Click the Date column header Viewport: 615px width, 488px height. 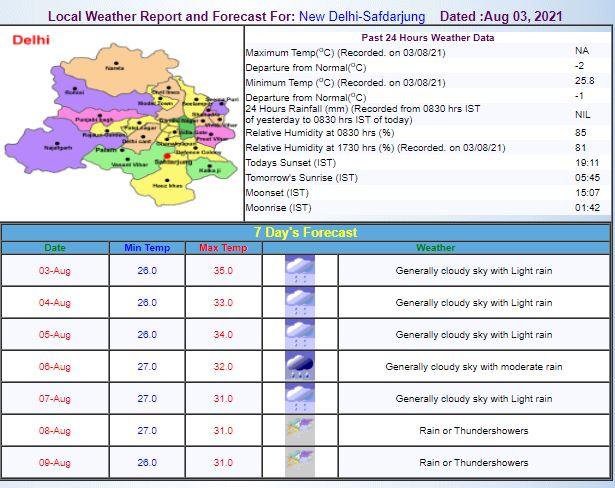pyautogui.click(x=55, y=248)
